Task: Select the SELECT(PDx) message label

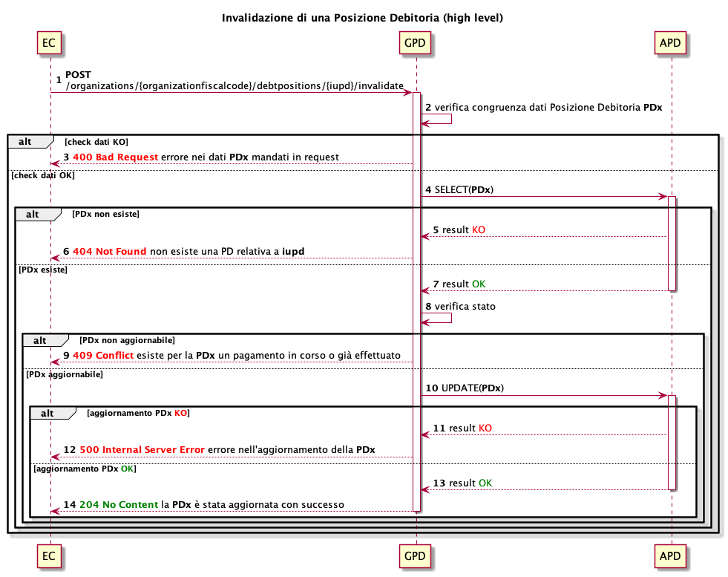Action: pyautogui.click(x=463, y=190)
